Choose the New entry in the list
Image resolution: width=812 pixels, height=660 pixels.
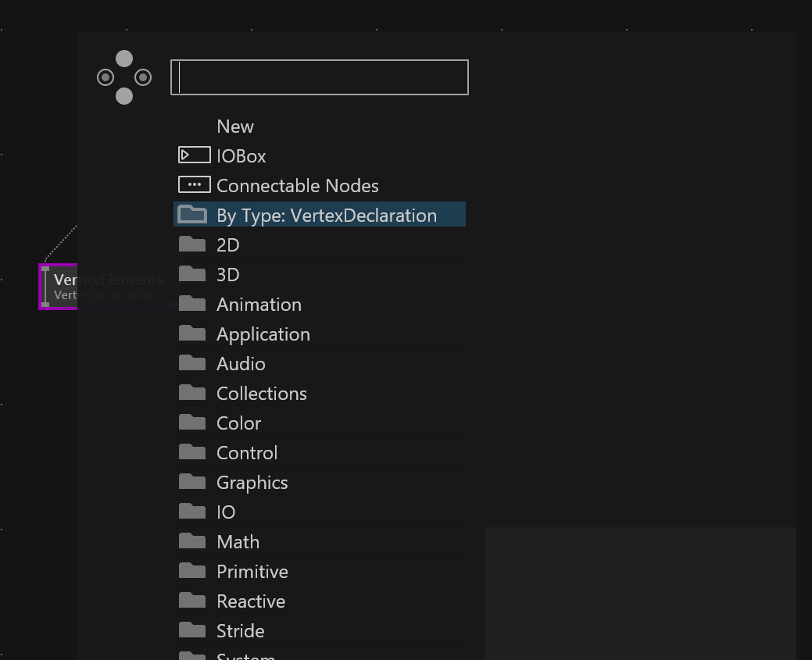tap(235, 127)
